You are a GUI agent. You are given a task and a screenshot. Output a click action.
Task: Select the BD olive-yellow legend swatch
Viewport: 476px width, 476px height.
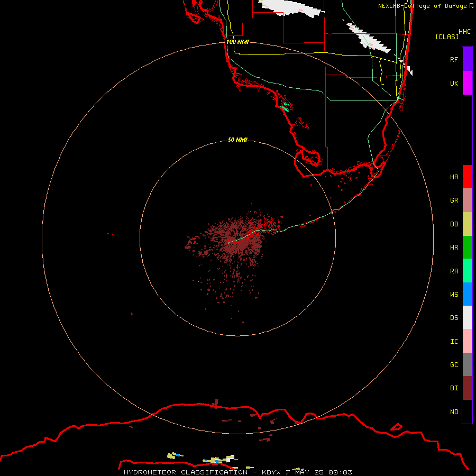coord(467,224)
